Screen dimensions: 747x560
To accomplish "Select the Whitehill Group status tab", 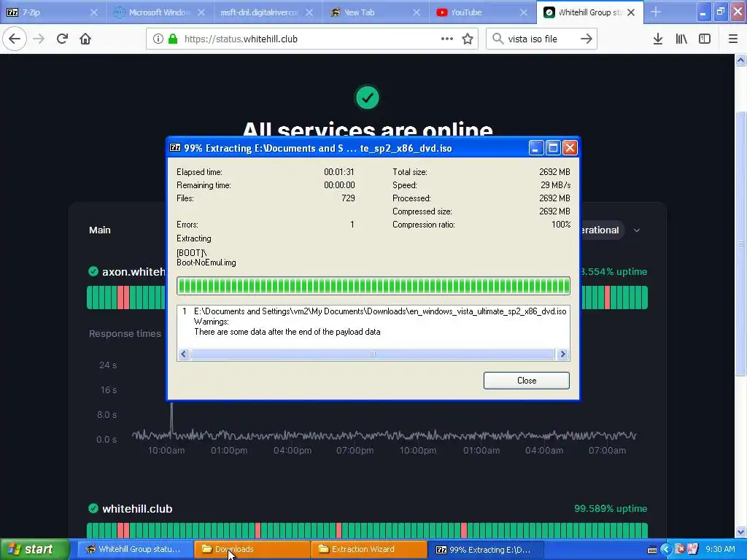I will tap(589, 12).
